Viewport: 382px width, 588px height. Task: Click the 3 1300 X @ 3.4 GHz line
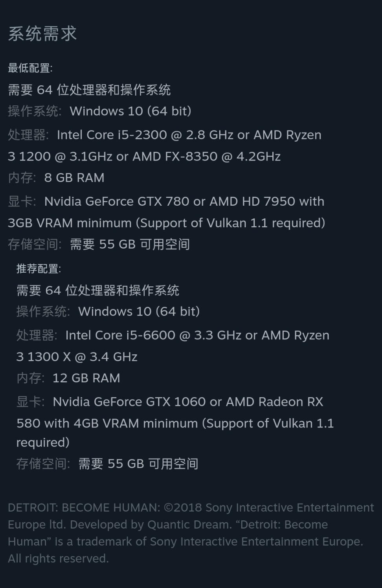[77, 357]
